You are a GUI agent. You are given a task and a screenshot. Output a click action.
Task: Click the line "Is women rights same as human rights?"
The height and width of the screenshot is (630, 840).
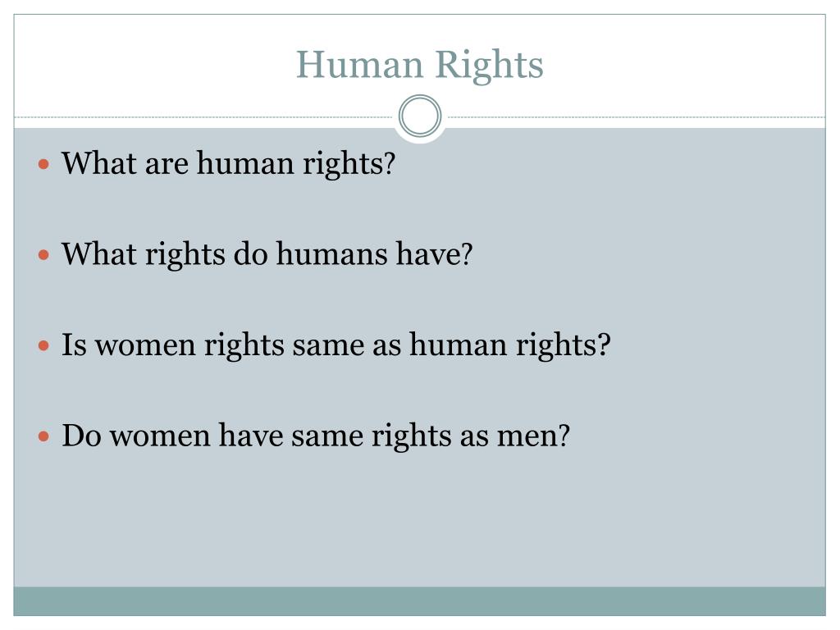tap(336, 345)
